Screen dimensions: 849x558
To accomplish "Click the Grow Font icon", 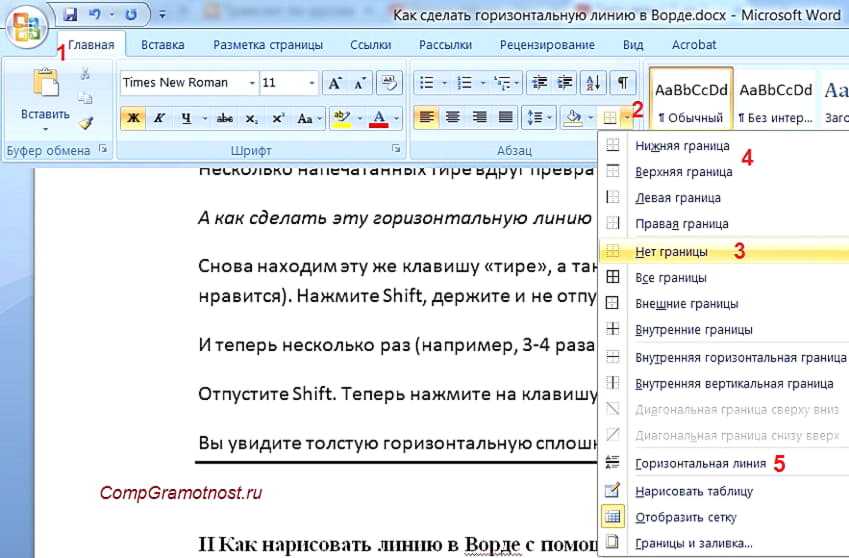I will (x=335, y=83).
